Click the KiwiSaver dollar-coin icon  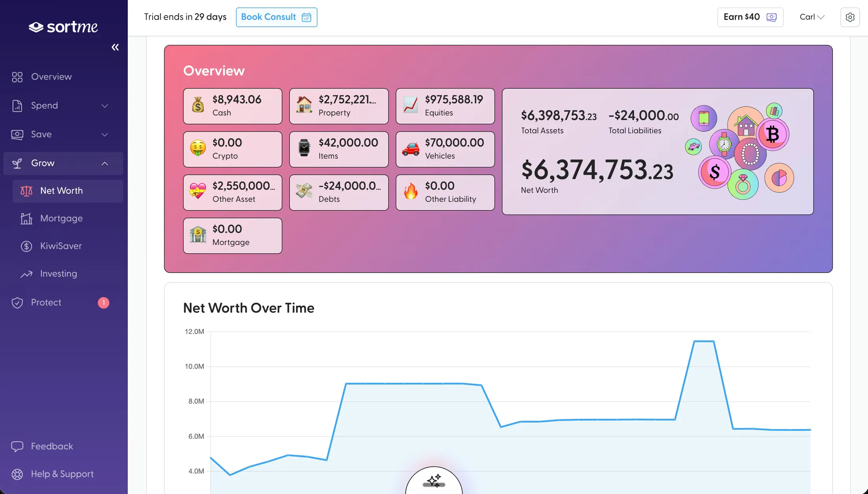coord(26,246)
